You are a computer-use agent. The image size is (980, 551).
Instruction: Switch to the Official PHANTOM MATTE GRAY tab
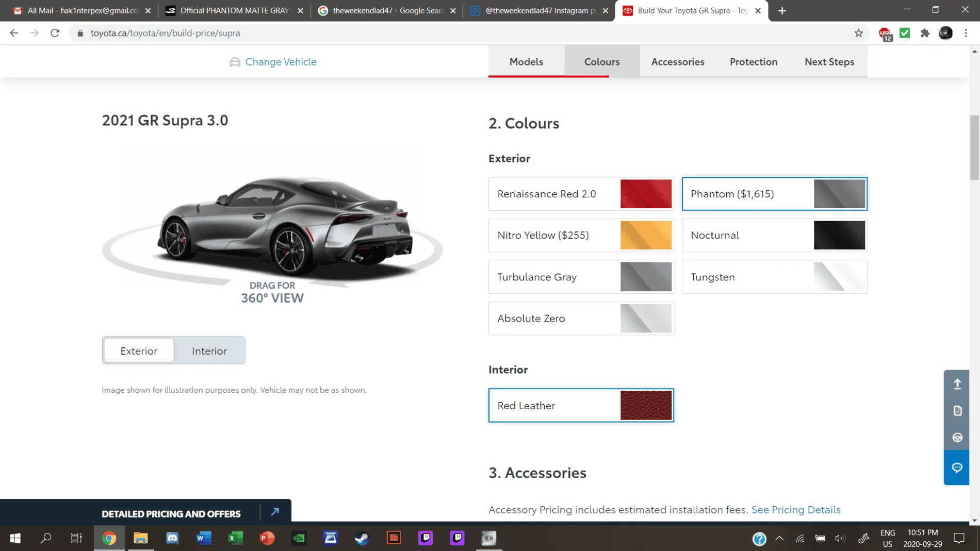coord(234,11)
